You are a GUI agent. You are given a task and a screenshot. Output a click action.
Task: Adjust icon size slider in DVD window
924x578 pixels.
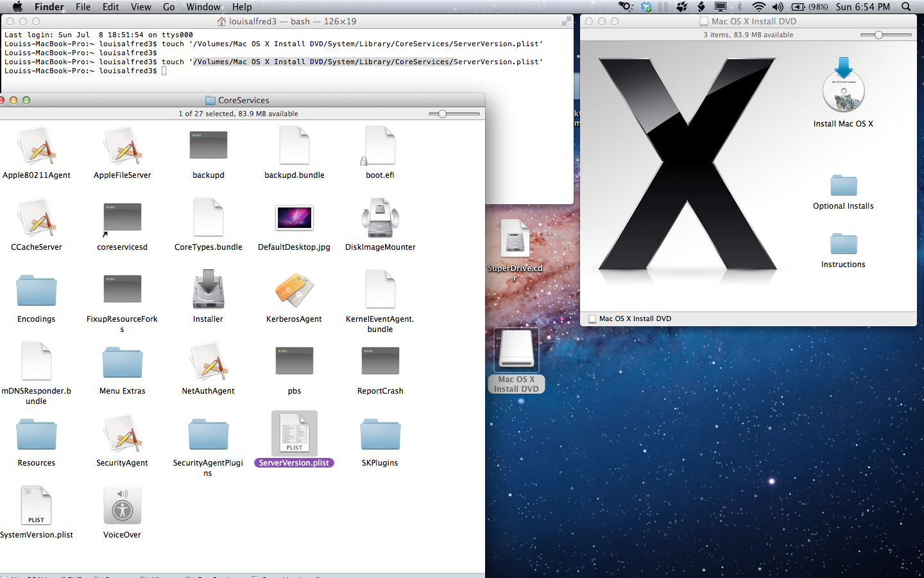click(x=886, y=35)
